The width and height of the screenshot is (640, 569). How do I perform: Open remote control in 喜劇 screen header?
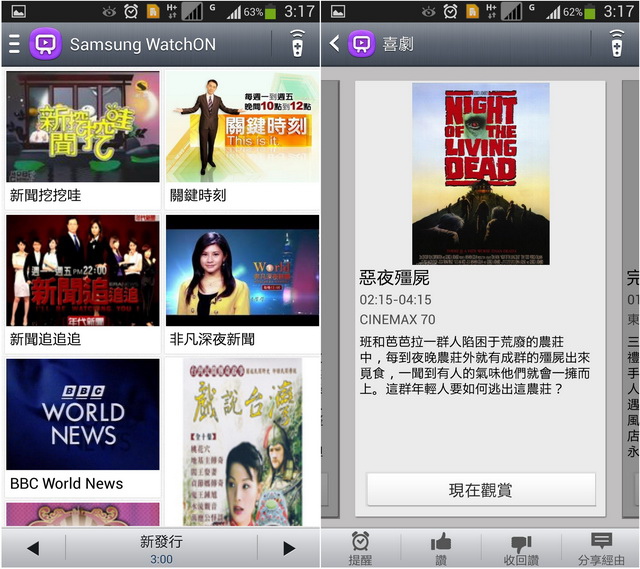[x=617, y=44]
